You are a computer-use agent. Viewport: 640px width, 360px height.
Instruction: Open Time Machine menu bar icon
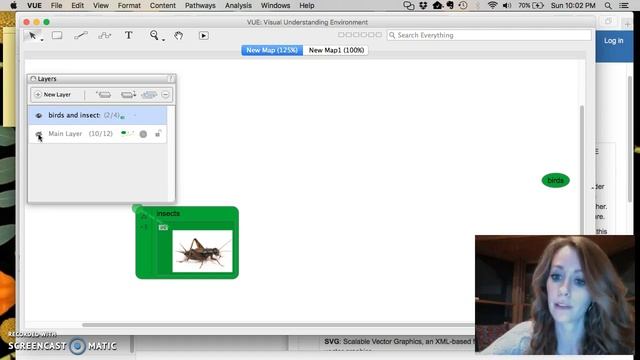pyautogui.click(x=463, y=5)
